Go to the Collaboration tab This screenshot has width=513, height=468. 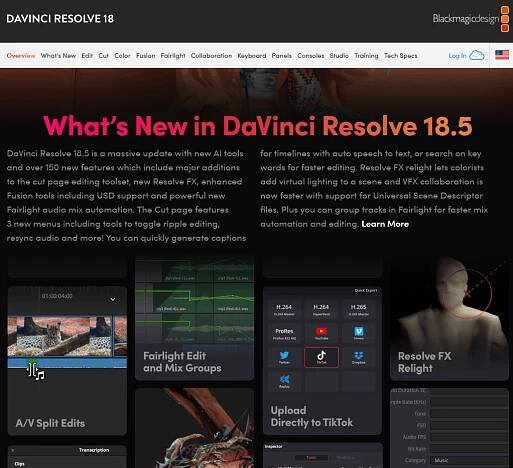coord(211,56)
